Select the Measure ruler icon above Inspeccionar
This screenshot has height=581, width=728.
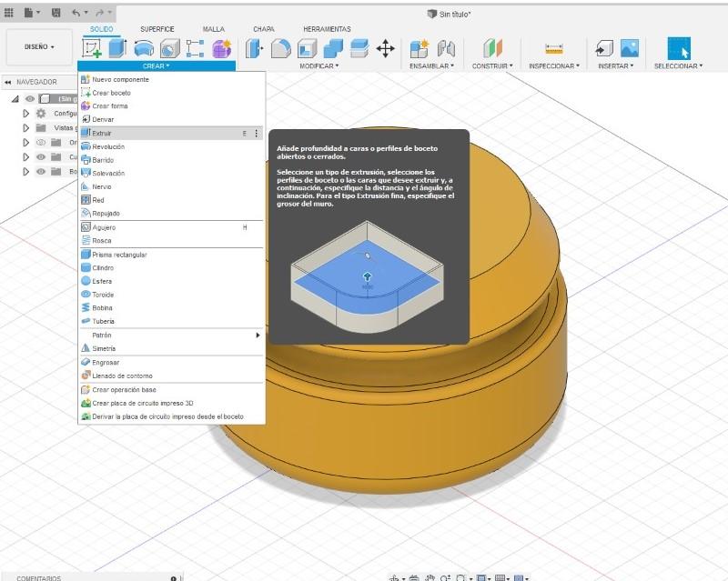click(554, 48)
